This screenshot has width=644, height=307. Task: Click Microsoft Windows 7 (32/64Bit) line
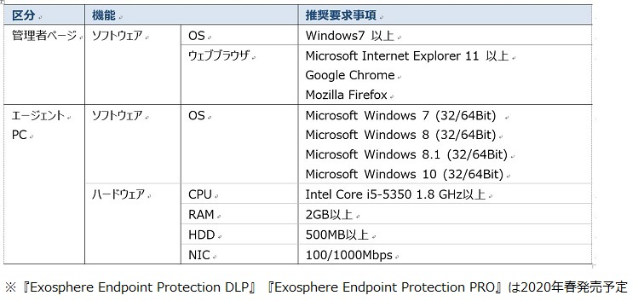click(x=401, y=115)
